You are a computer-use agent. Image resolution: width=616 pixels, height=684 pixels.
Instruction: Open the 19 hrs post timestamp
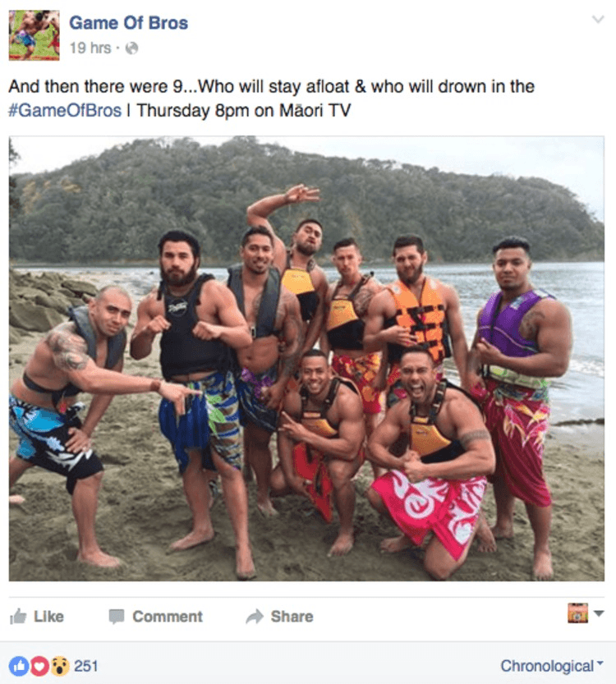point(90,48)
